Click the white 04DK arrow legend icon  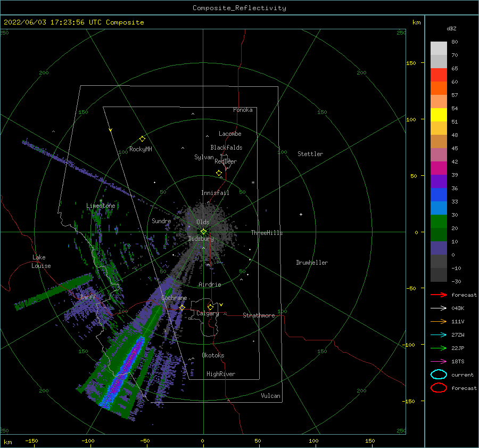click(x=439, y=308)
